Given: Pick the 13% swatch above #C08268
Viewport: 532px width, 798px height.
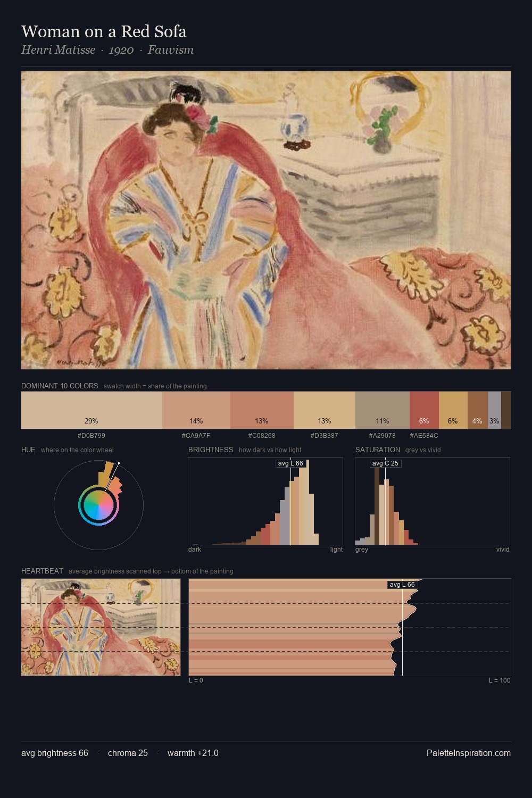Looking at the screenshot, I should click(262, 410).
